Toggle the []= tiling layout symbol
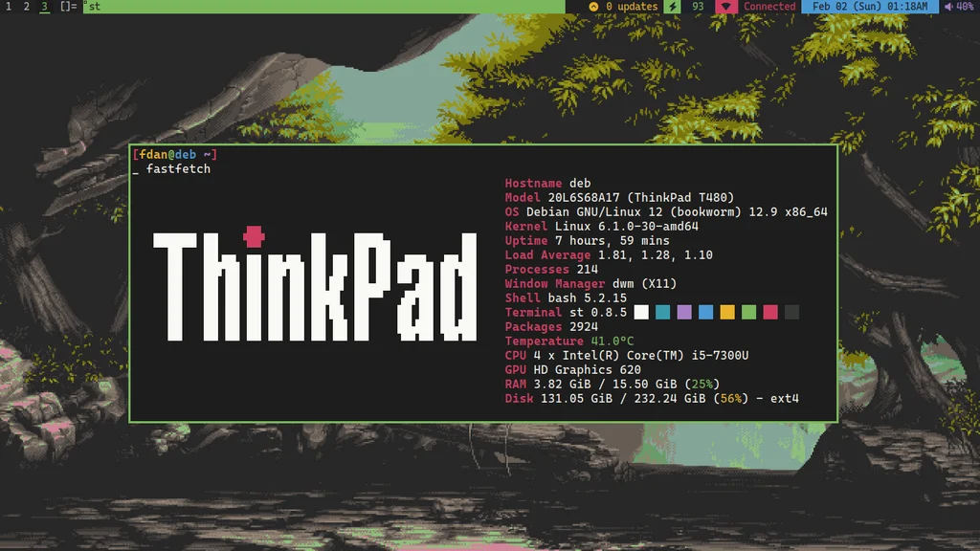This screenshot has height=551, width=980. tap(68, 7)
